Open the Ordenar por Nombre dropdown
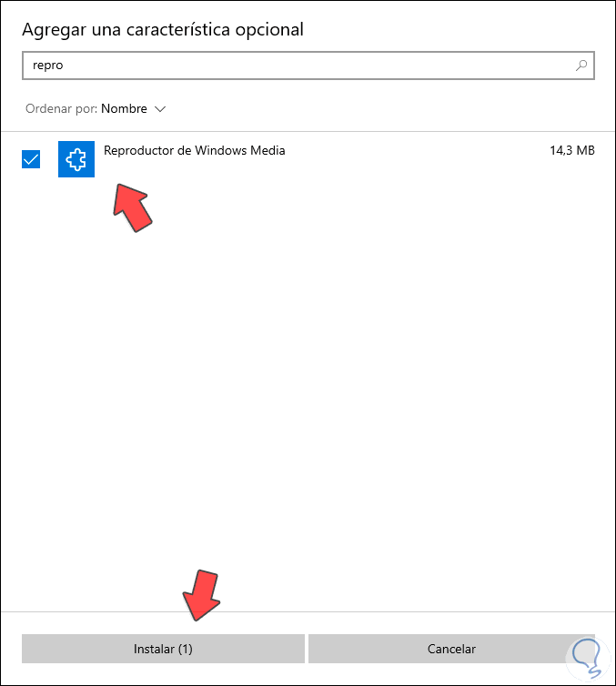616x686 pixels. 96,108
